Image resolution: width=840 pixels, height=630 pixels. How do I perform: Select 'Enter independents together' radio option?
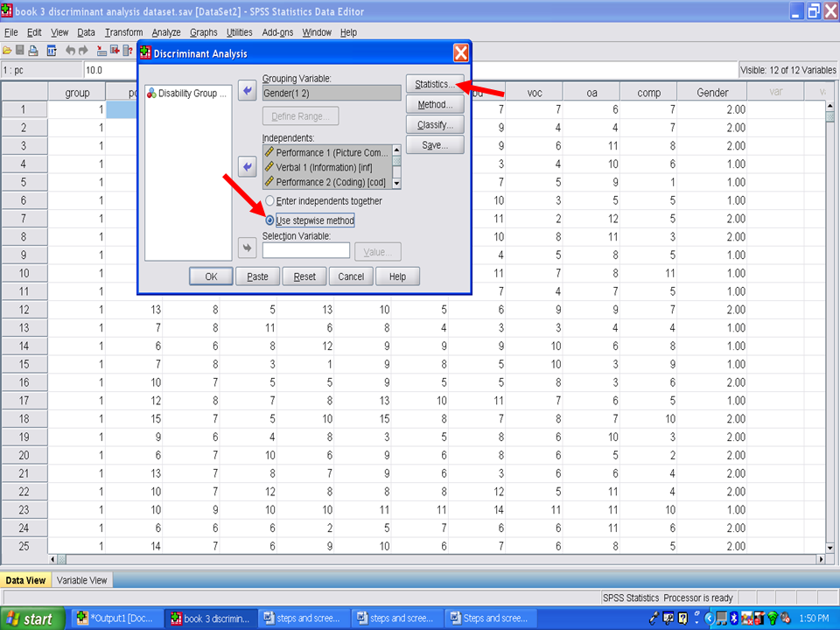[x=269, y=201]
